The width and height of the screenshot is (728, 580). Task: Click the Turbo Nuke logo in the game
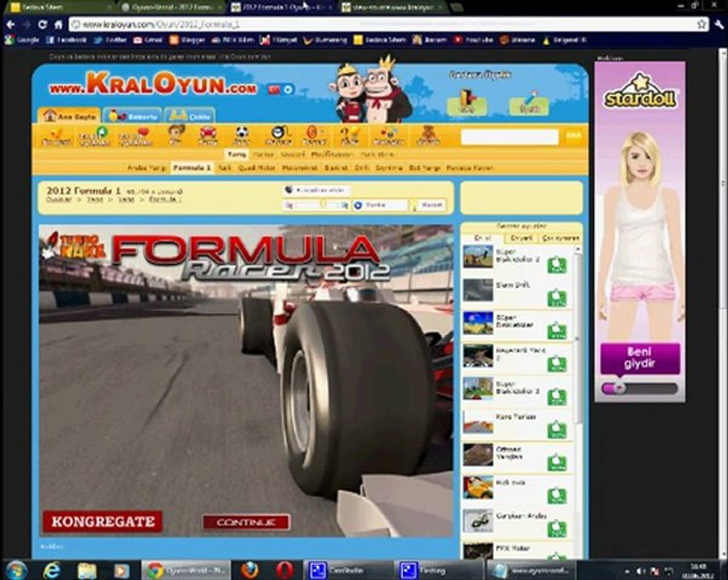click(74, 246)
